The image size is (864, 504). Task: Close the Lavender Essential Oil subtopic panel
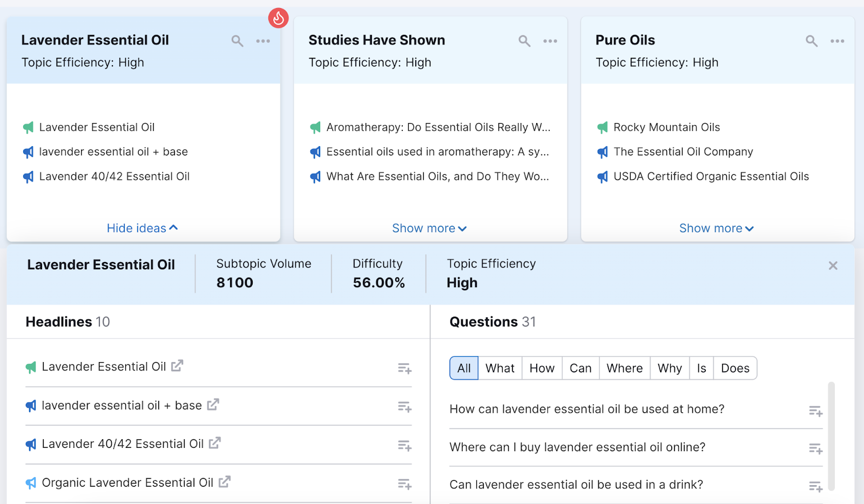click(832, 265)
